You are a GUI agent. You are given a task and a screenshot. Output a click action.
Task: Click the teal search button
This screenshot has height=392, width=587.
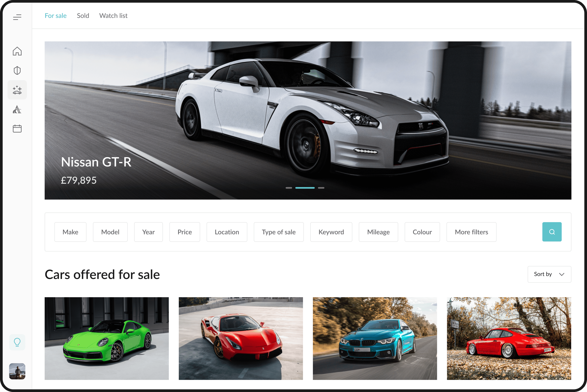pyautogui.click(x=552, y=232)
